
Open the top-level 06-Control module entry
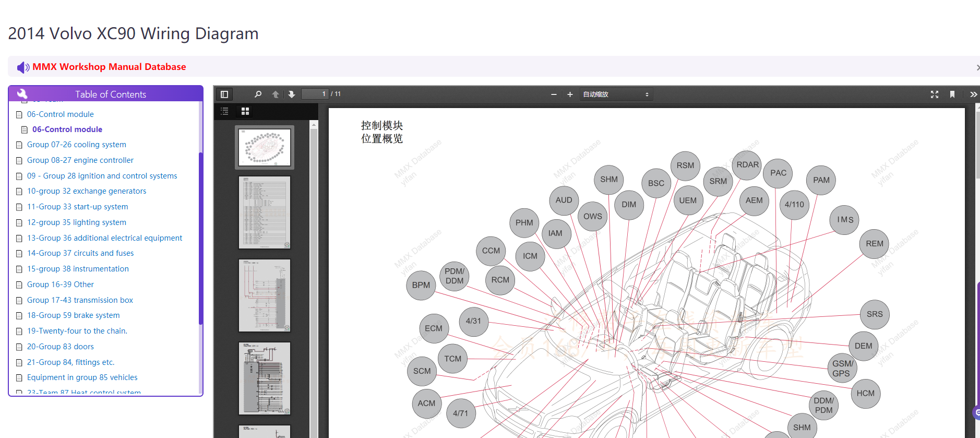[61, 114]
